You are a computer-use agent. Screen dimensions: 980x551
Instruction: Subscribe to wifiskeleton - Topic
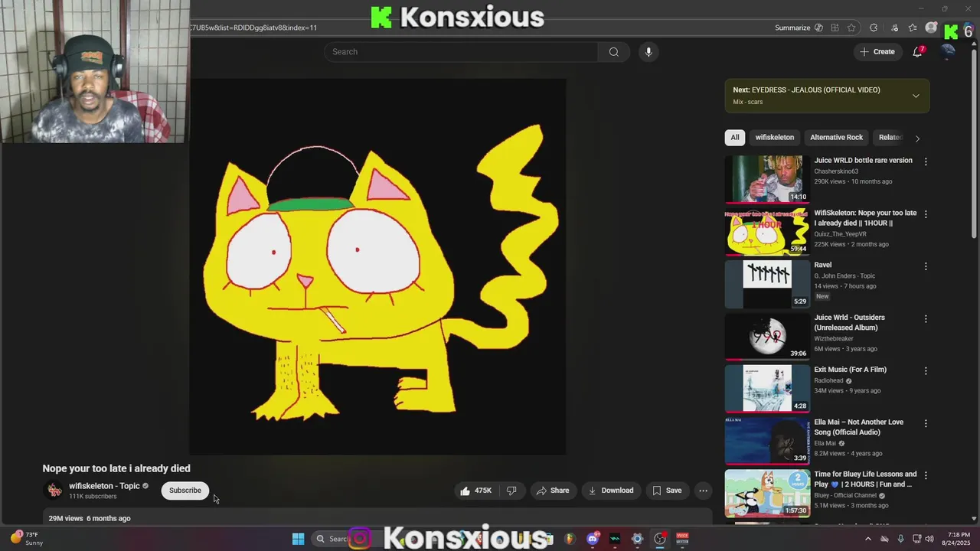click(185, 491)
